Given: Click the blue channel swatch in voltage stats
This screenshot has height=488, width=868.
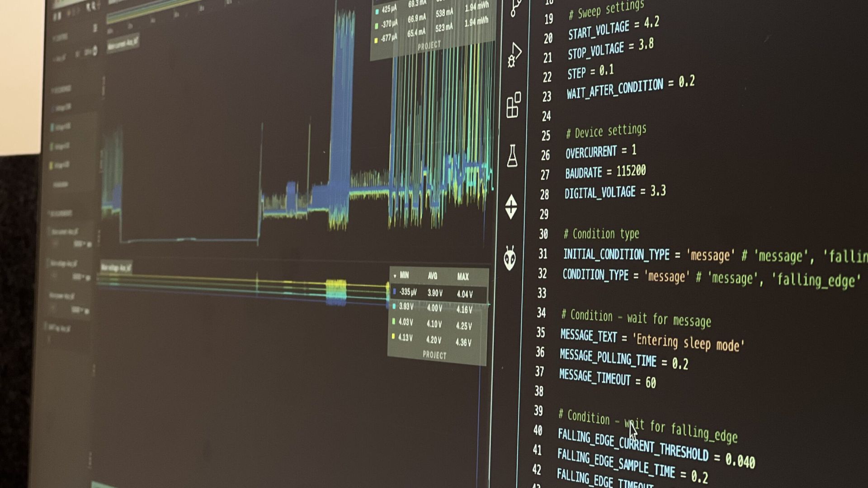Looking at the screenshot, I should point(394,292).
